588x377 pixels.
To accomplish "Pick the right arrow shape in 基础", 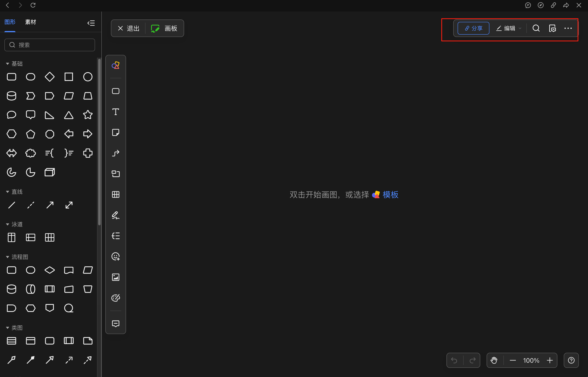I will (x=88, y=134).
